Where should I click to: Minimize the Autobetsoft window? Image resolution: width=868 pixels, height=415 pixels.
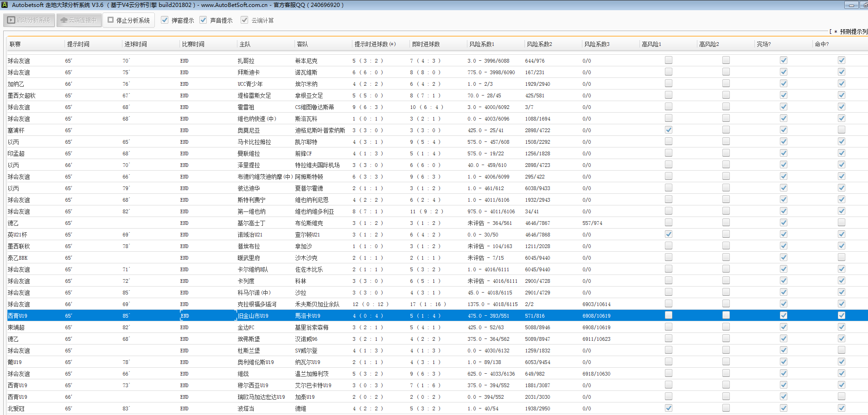coord(851,5)
